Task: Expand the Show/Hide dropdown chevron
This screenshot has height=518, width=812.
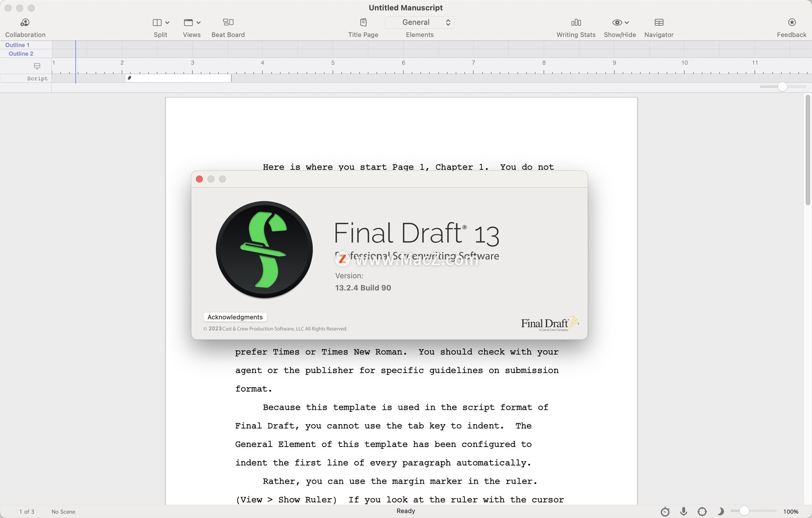Action: coord(627,22)
